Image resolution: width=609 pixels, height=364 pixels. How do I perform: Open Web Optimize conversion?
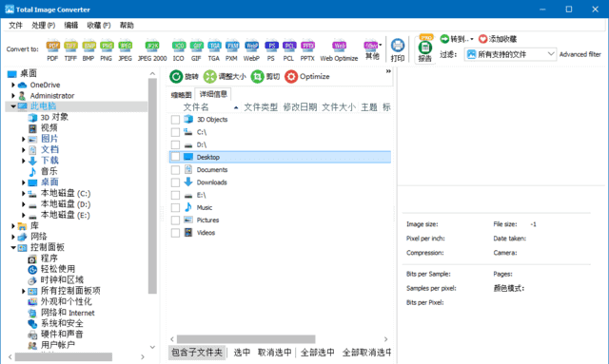point(339,50)
